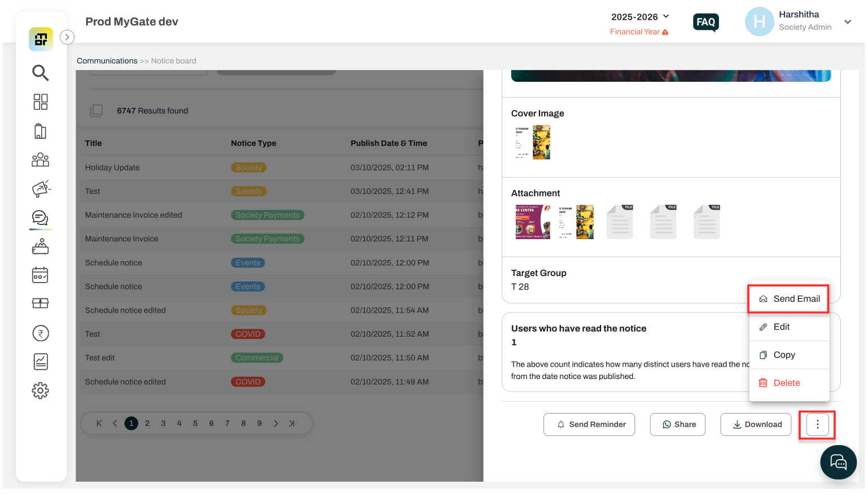Open the calendar icon in sidebar
This screenshot has width=868, height=502.
tap(40, 275)
